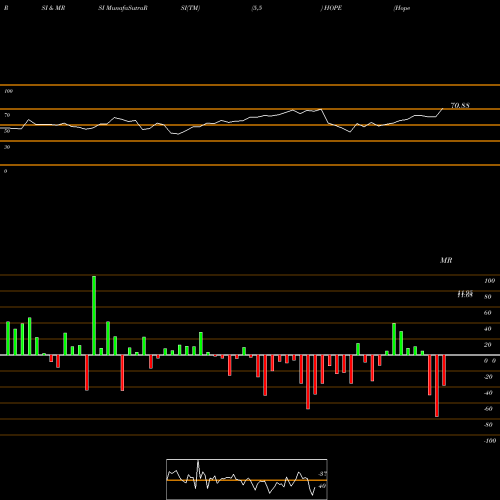This screenshot has height=500, width=500.
Task: Click the '(Hope' company name text
Action: [x=402, y=8]
